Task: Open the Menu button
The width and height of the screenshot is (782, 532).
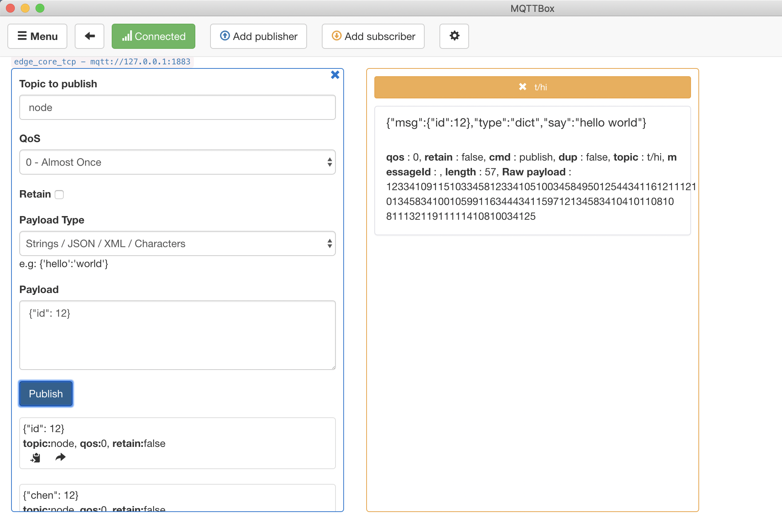Action: [x=37, y=36]
